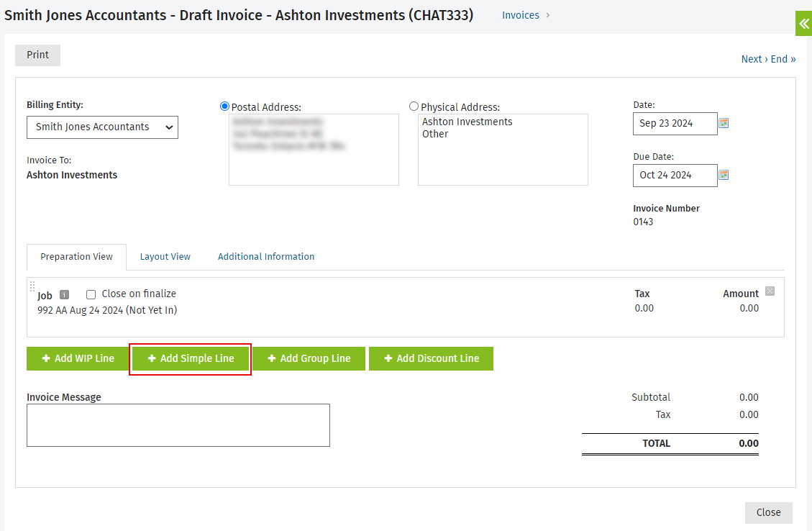
Task: Select the Postal Address radio button
Action: 224,106
